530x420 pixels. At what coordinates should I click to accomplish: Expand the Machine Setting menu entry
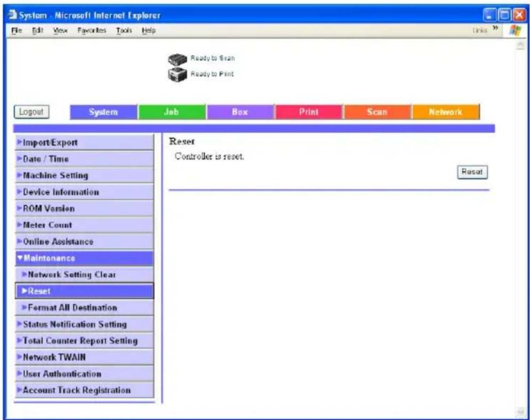[x=84, y=176]
